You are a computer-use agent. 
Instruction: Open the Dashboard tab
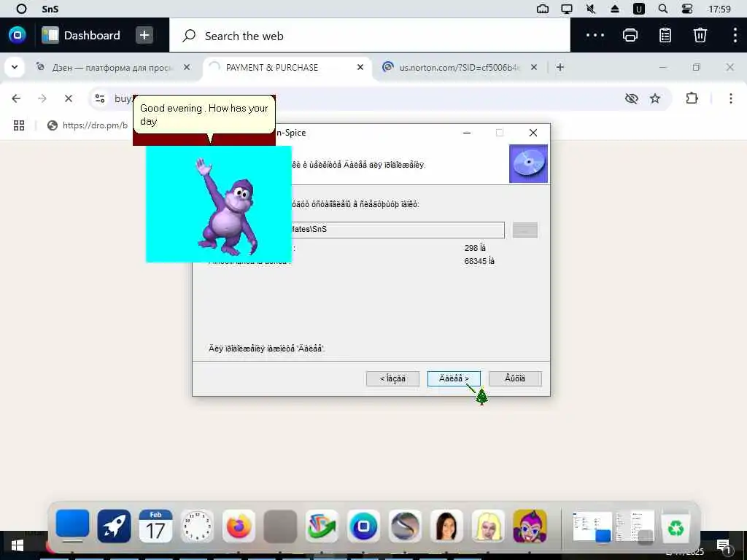tap(81, 35)
